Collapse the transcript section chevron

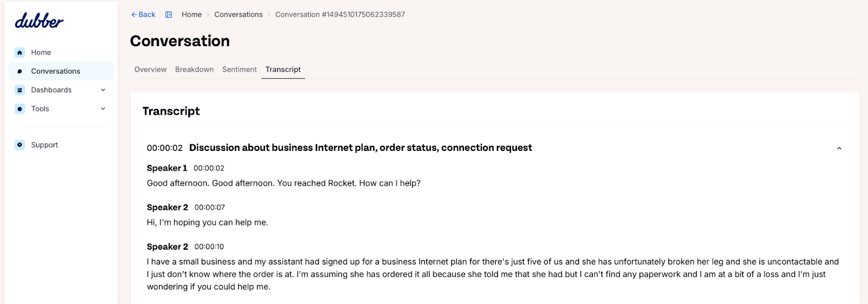point(839,148)
